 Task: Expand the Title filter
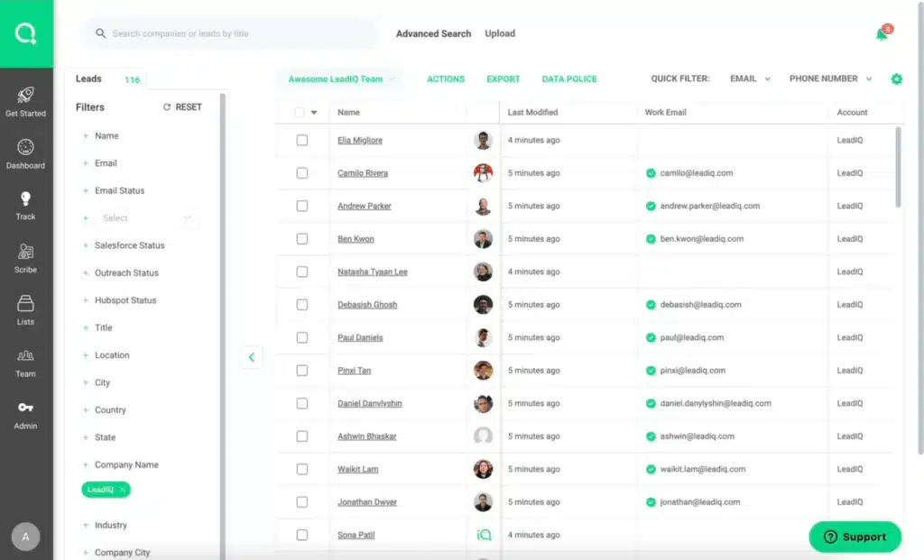97,327
